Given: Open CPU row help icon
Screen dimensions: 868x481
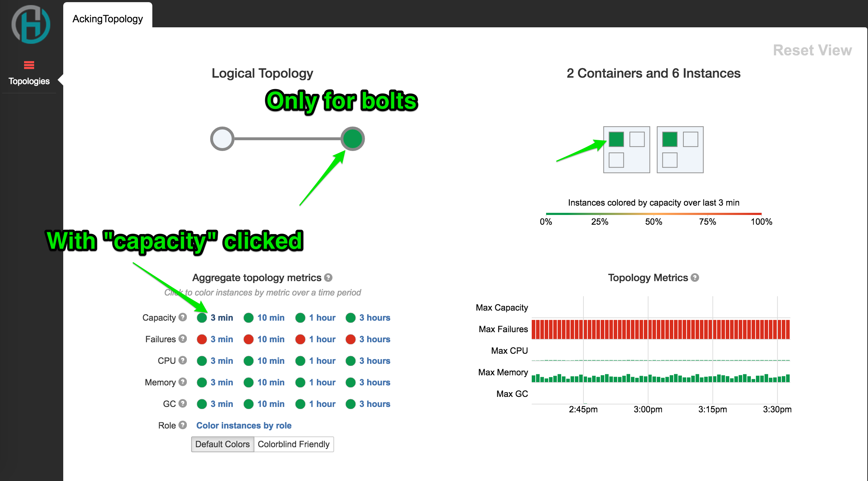Looking at the screenshot, I should click(183, 360).
